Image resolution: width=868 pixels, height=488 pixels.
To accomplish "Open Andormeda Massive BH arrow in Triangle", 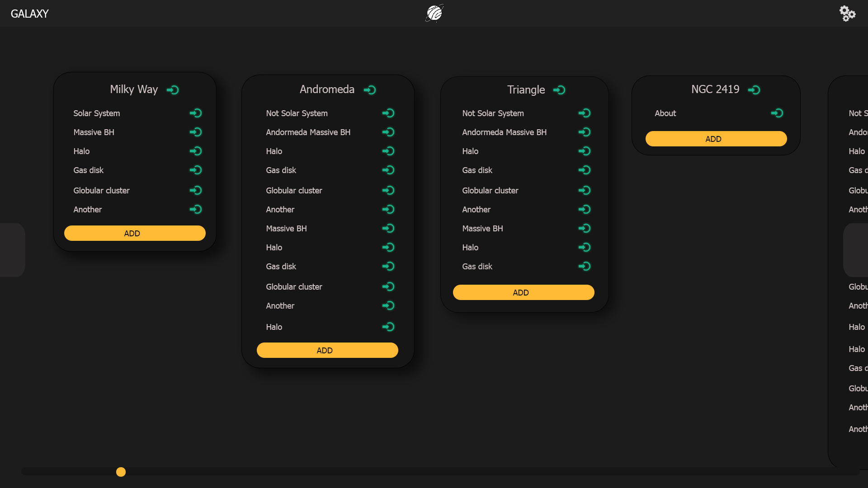I will (x=585, y=132).
